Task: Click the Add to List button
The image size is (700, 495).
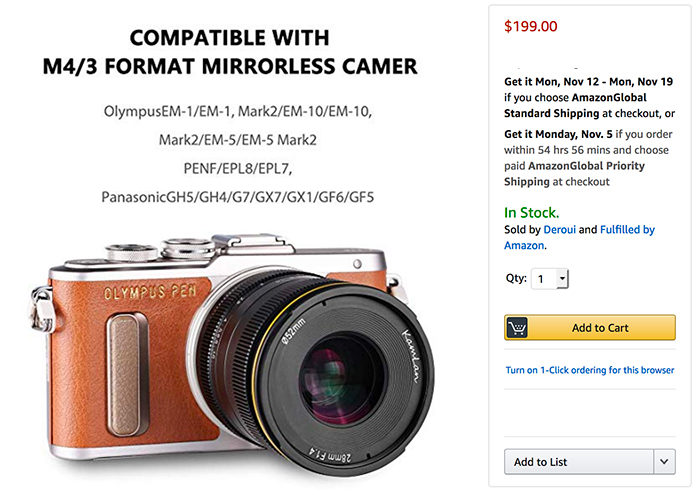Action: click(579, 461)
